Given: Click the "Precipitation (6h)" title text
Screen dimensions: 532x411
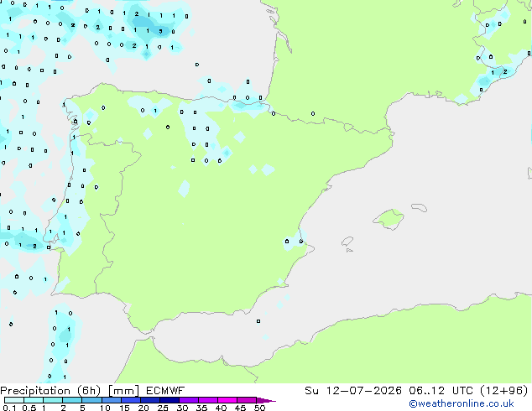Looking at the screenshot, I should tap(50, 391).
